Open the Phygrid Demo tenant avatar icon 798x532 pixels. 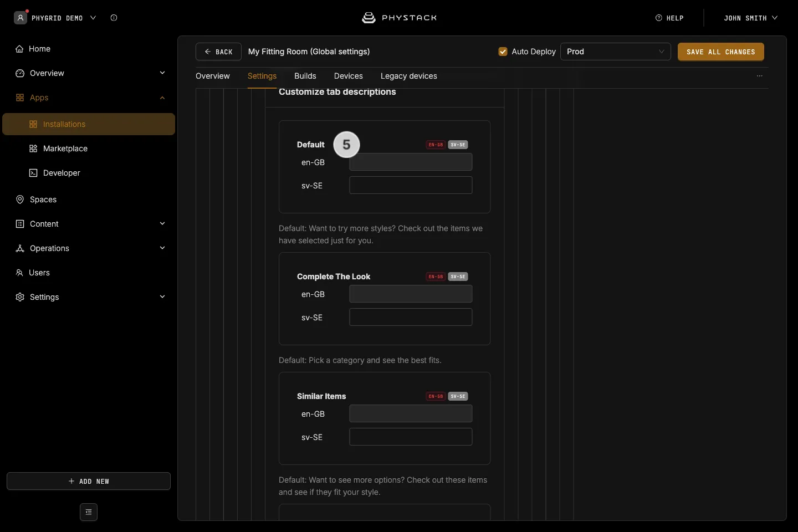click(x=21, y=18)
